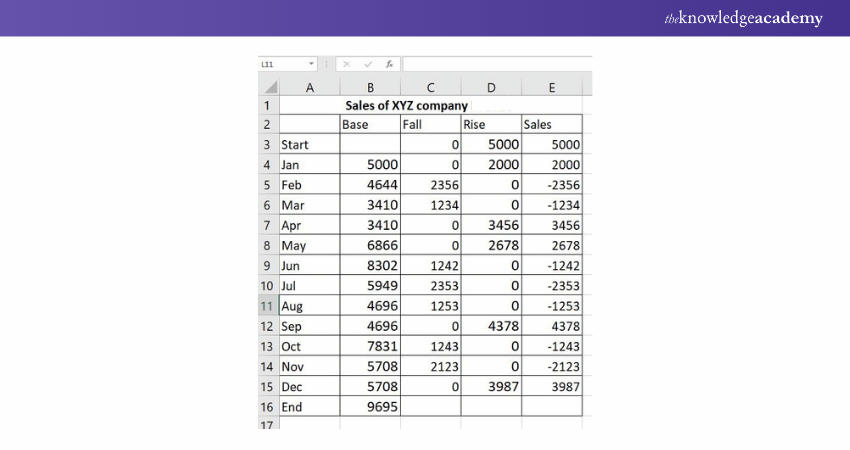
Task: Click the Cancel (X) formula bar icon
Action: 346,64
